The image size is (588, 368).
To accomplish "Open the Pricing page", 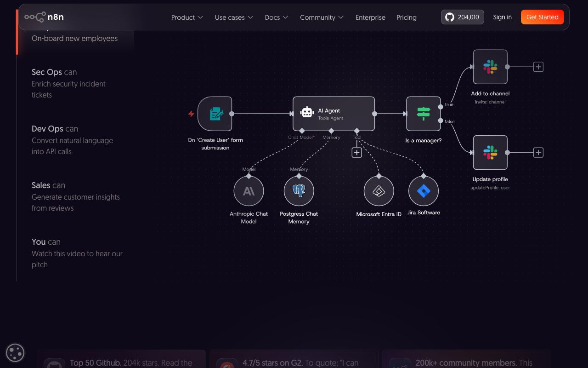I will (x=407, y=17).
